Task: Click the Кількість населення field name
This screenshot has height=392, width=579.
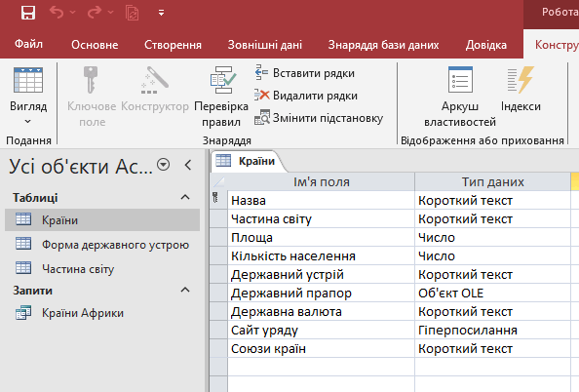Action: [322, 255]
